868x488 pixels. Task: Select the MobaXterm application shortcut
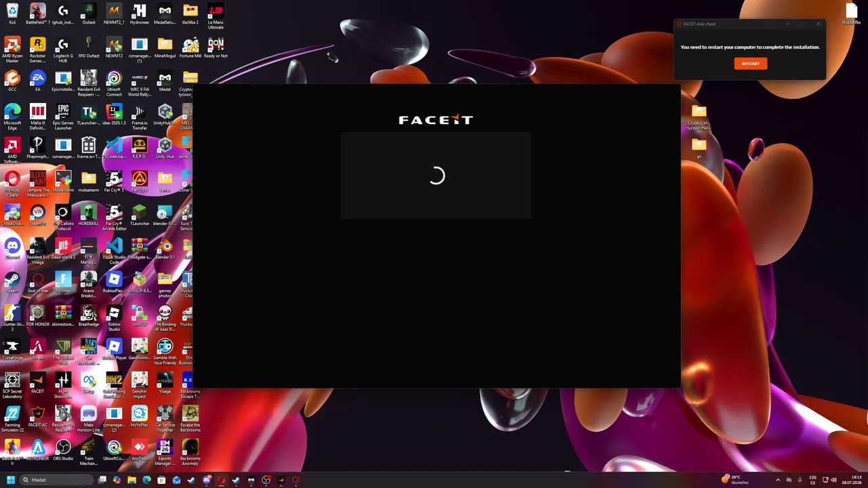tap(63, 182)
